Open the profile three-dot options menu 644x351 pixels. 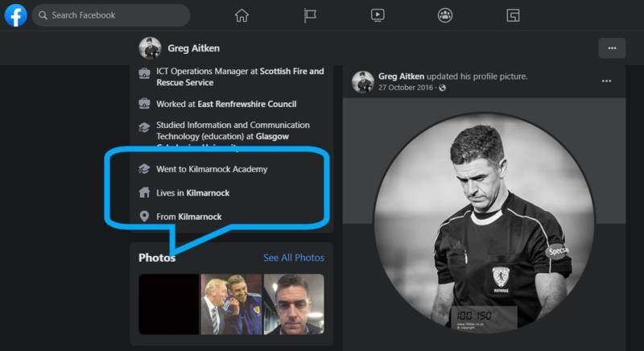tap(612, 48)
